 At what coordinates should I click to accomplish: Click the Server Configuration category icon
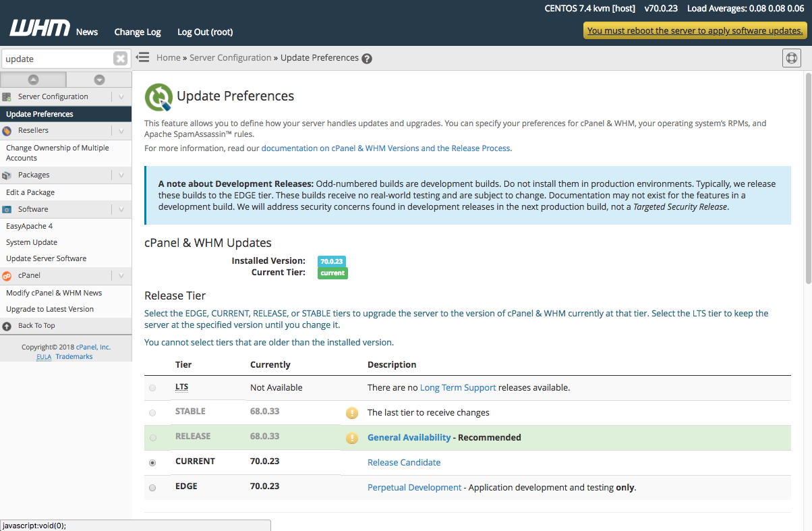tap(7, 96)
